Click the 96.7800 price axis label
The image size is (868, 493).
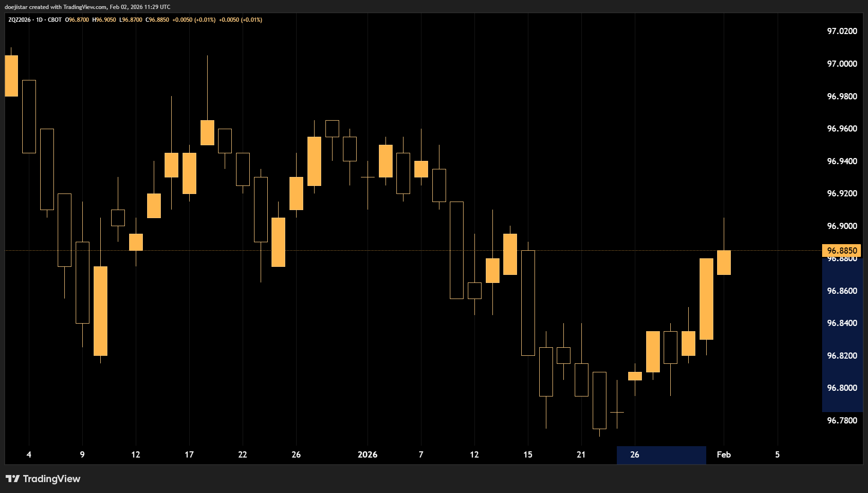point(842,421)
